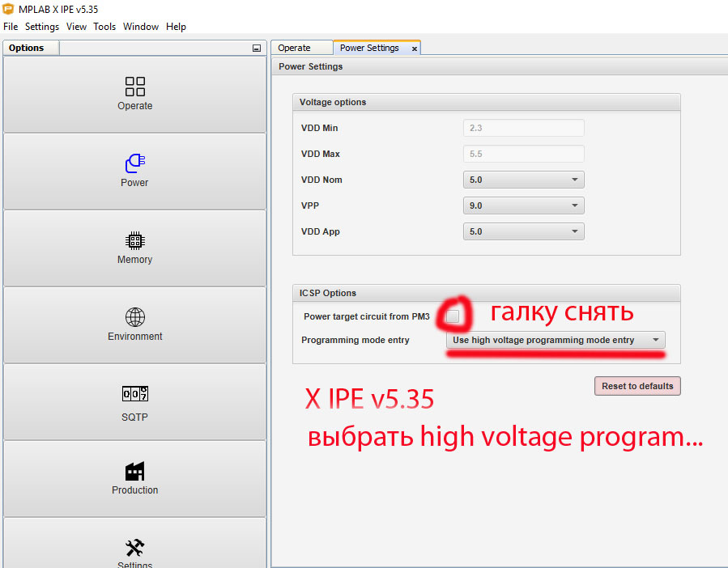Image resolution: width=728 pixels, height=568 pixels.
Task: Open the Window menu
Action: (141, 27)
